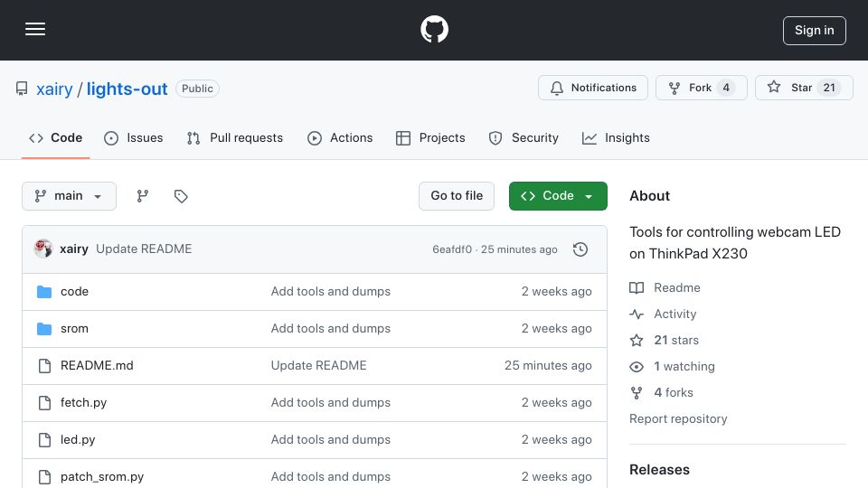Open the srom row's commit message
Viewport: 868px width, 488px height.
[331, 329]
